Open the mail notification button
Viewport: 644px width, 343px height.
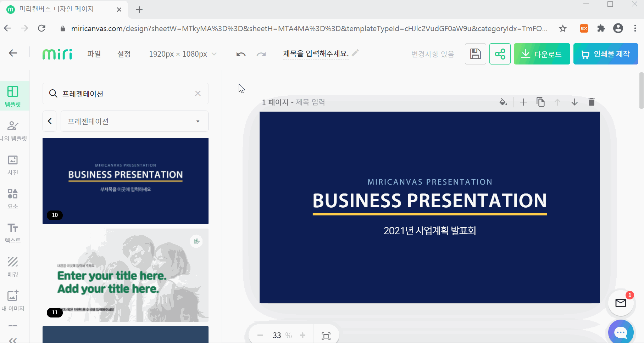[x=621, y=303]
